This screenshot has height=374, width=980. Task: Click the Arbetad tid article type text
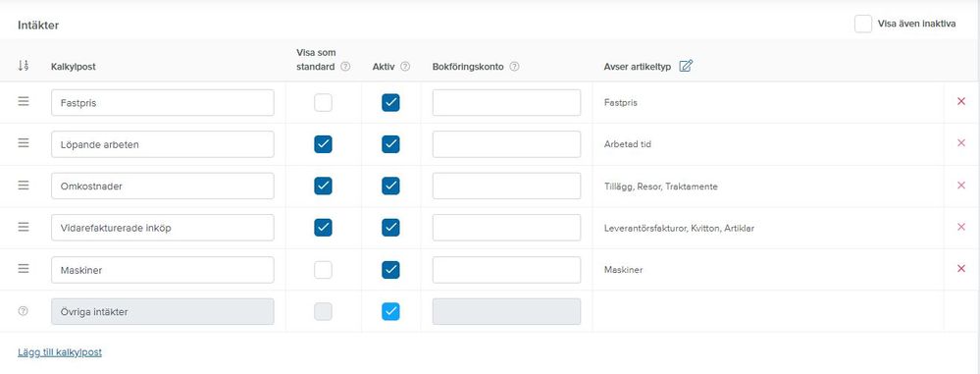[628, 144]
